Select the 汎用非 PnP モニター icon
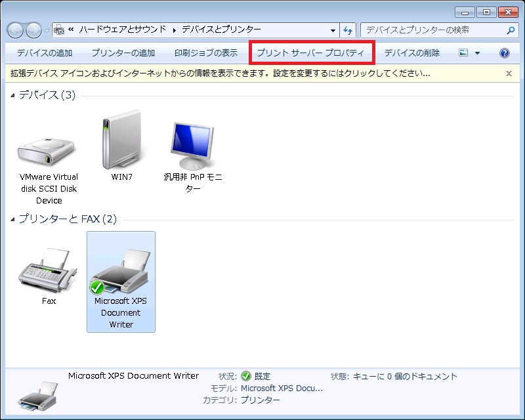The height and width of the screenshot is (420, 525). coord(192,146)
